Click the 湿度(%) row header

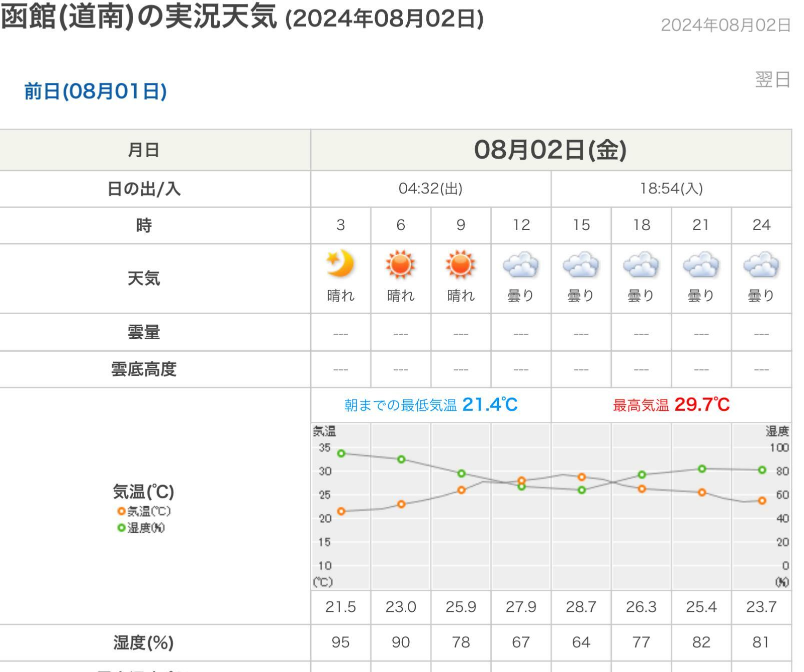(144, 642)
